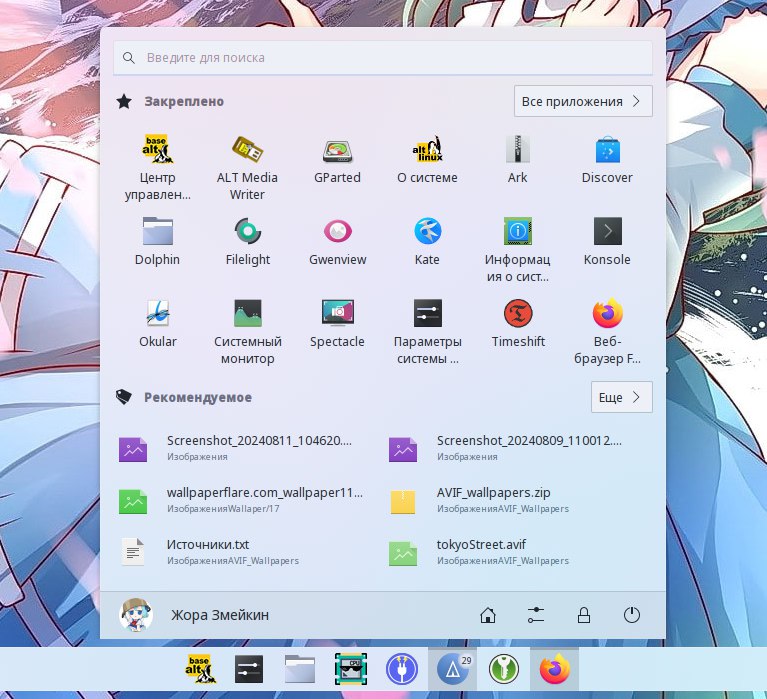767x699 pixels.
Task: Open Timeshift backup app
Action: point(518,325)
